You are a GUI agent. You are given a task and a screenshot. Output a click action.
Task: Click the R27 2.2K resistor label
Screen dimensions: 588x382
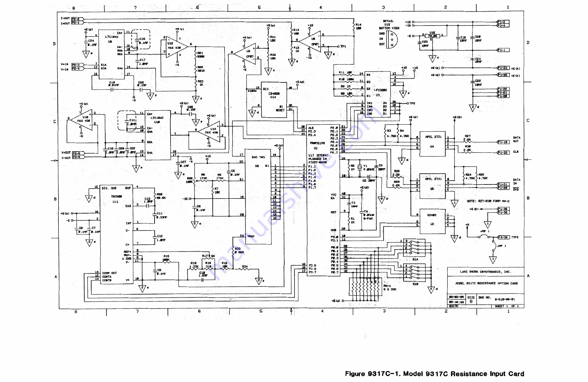click(x=467, y=138)
